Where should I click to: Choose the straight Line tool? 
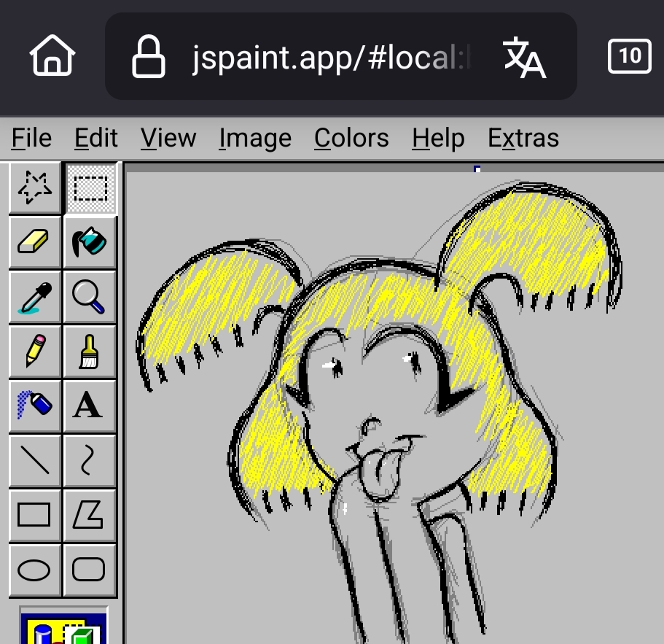click(35, 460)
